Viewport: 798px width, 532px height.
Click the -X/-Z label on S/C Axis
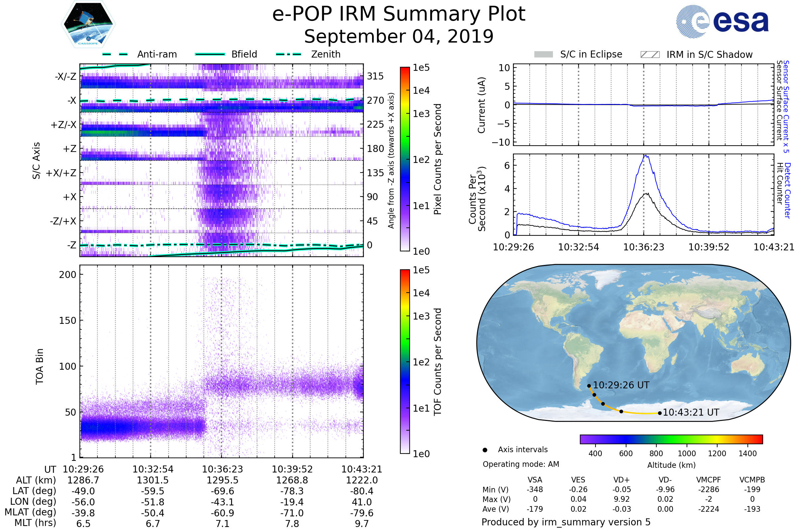coord(66,77)
